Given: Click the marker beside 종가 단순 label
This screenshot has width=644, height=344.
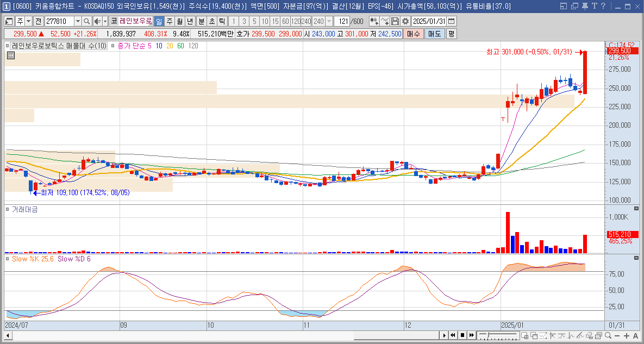Looking at the screenshot, I should point(113,46).
